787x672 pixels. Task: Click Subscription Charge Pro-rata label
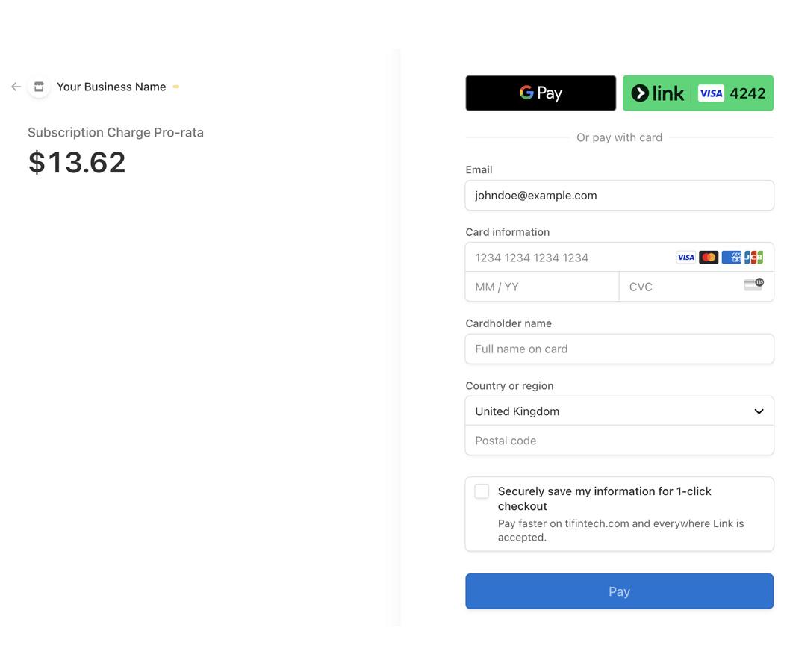click(116, 132)
